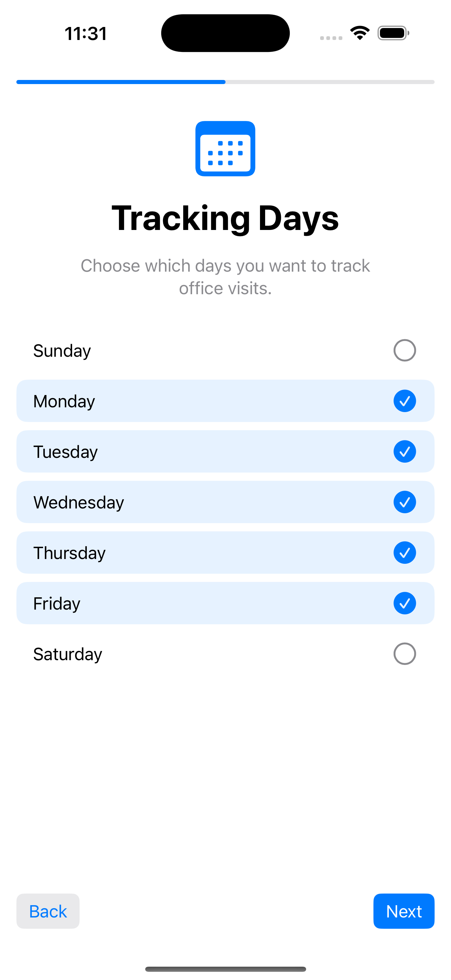Tap the cellular signal dots
This screenshot has width=451, height=980.
[331, 38]
